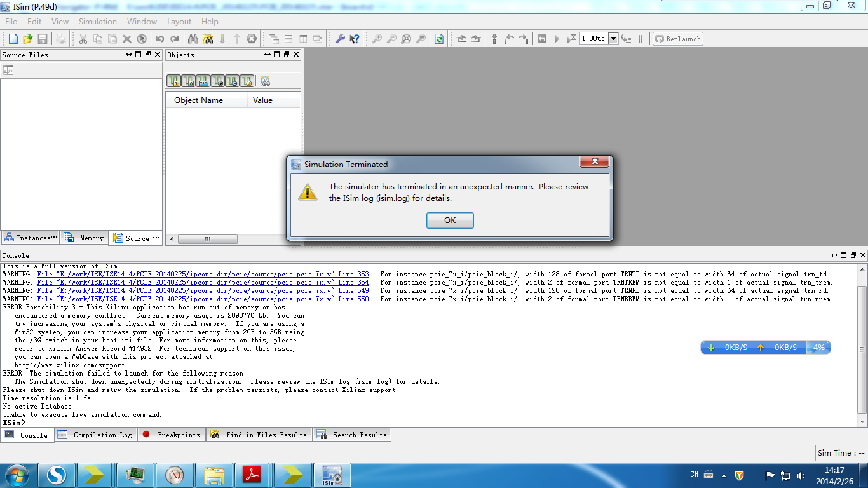
Task: Open the Edit menu
Action: coord(34,22)
